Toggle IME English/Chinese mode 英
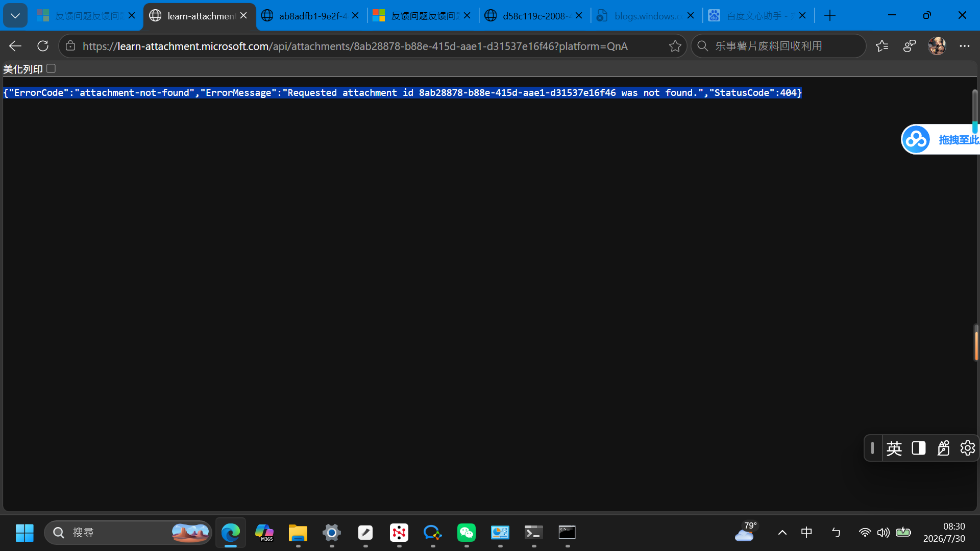The height and width of the screenshot is (551, 980). (894, 448)
